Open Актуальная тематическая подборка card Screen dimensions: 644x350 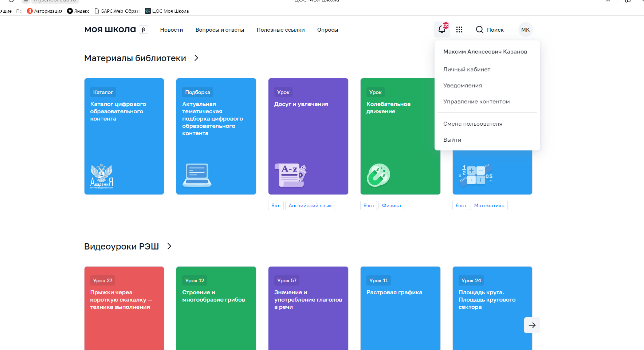coord(216,136)
